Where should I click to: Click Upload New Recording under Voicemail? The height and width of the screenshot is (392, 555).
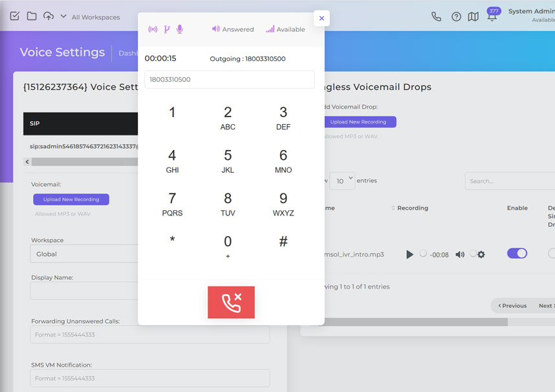71,199
